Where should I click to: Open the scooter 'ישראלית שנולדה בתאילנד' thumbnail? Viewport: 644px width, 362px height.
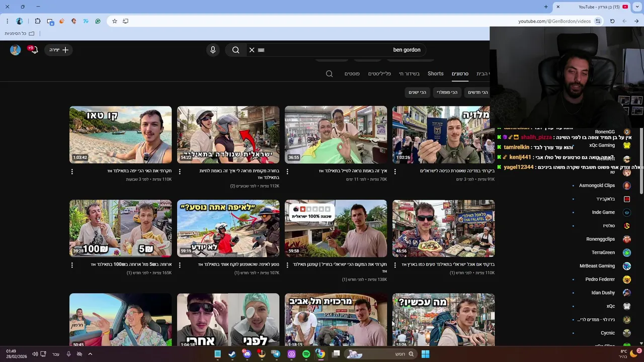click(x=228, y=135)
